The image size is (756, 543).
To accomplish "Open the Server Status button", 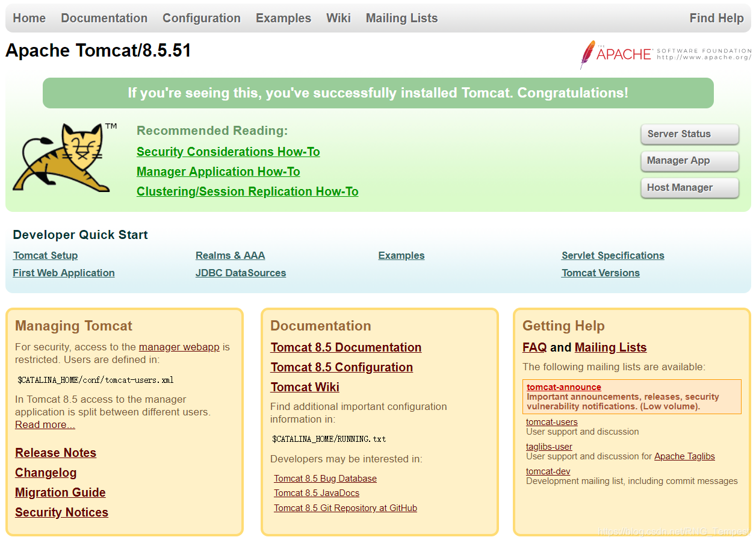I will pos(690,134).
